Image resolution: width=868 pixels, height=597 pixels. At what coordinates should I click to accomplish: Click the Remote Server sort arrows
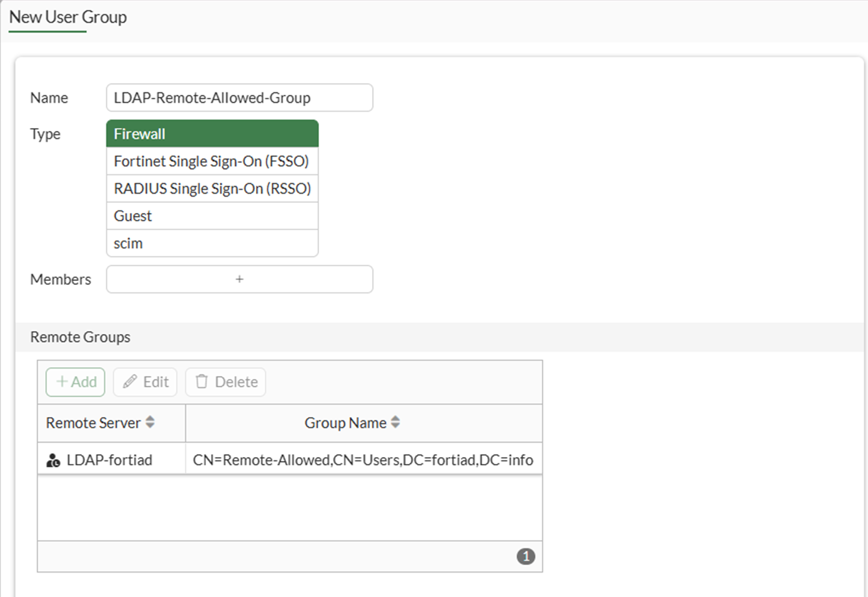(150, 423)
